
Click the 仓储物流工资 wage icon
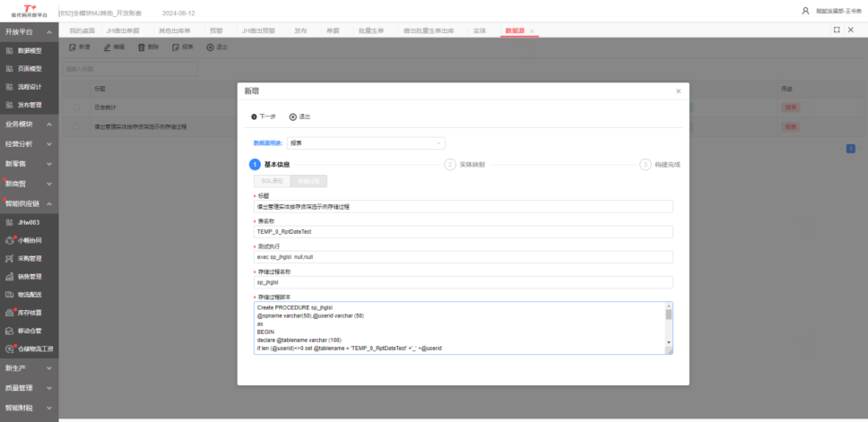[x=9, y=349]
